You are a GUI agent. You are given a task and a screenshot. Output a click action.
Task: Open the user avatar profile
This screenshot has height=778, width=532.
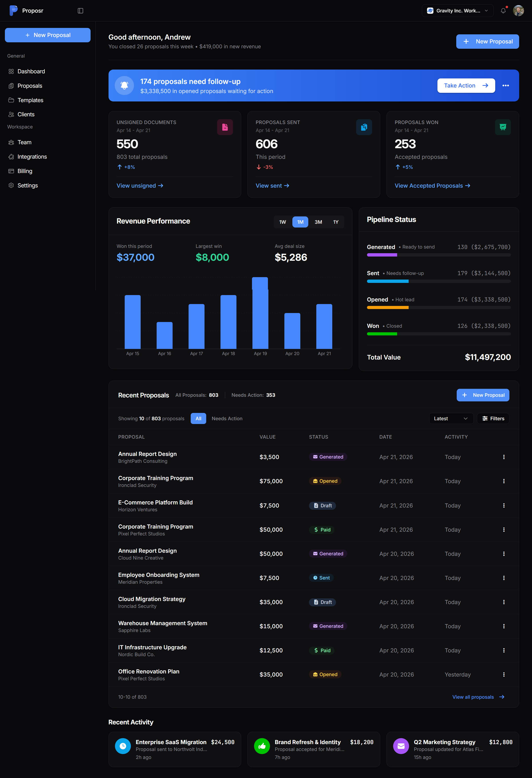pyautogui.click(x=518, y=11)
